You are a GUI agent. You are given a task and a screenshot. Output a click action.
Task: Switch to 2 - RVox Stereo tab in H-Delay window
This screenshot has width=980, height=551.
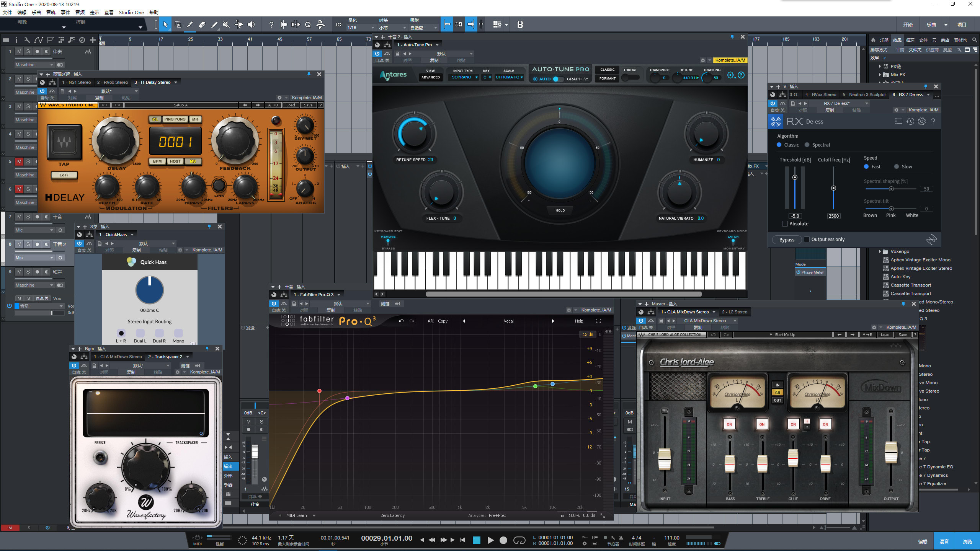click(113, 82)
